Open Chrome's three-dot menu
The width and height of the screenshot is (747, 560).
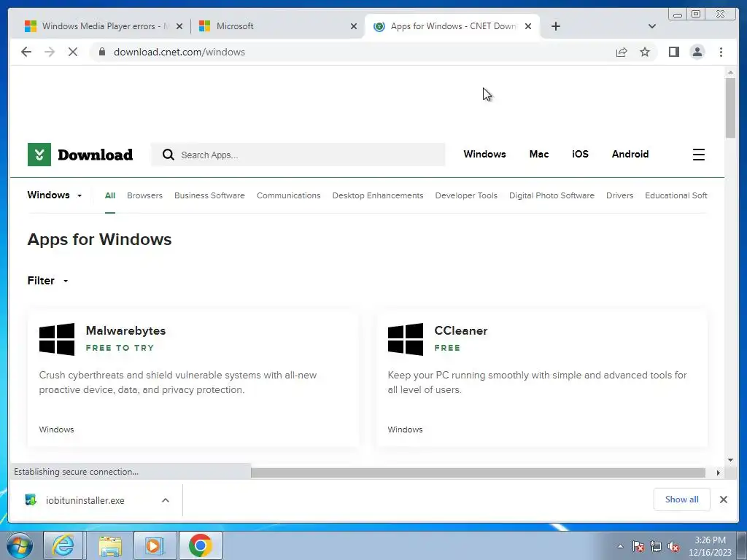click(x=721, y=52)
